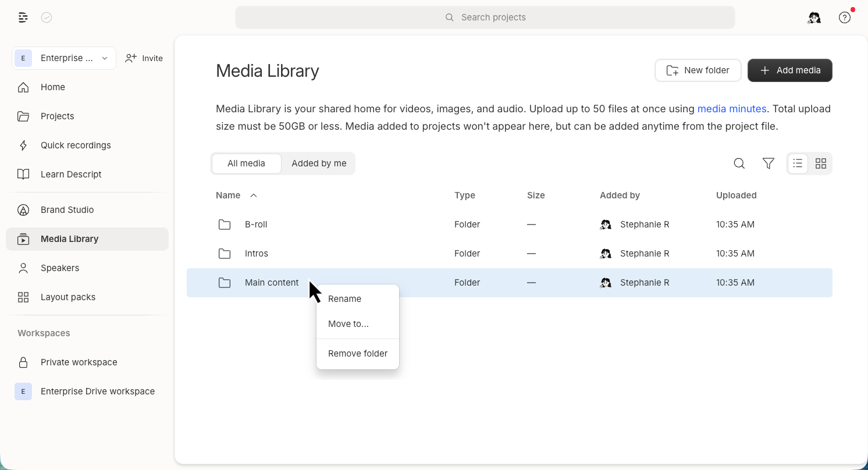The image size is (868, 470).
Task: Click the help question mark icon
Action: [845, 17]
